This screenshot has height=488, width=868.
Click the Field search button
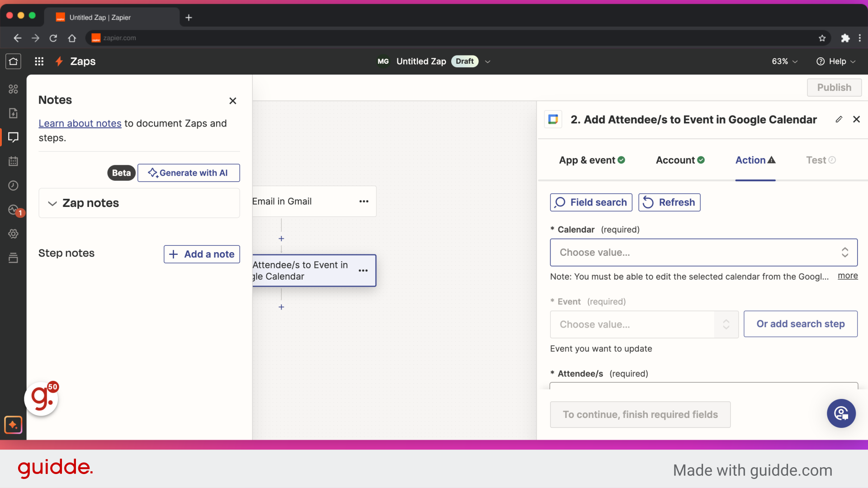591,202
